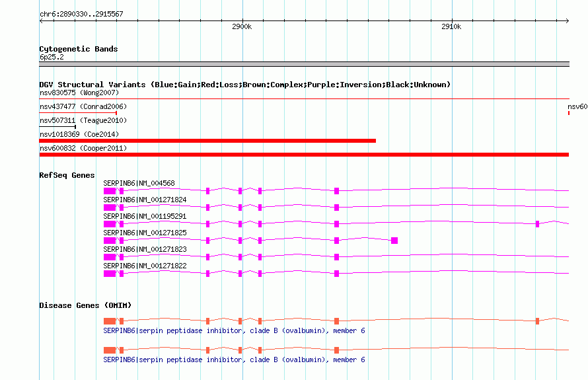
Task: Click the 6p25.2 band label
Action: point(52,57)
